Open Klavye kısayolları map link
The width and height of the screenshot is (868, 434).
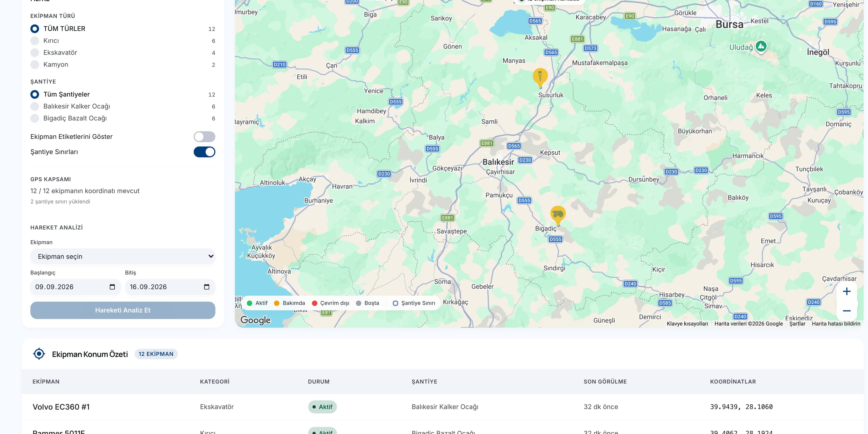tap(687, 324)
